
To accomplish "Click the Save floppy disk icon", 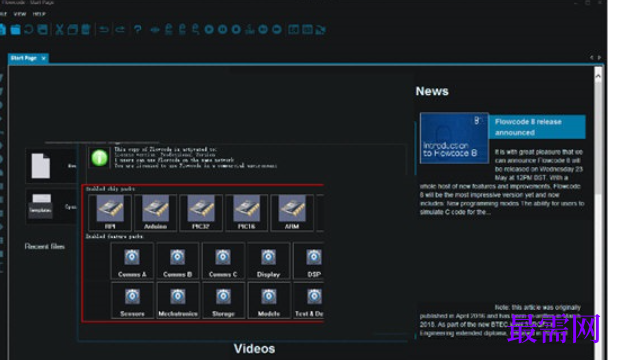I will point(43,30).
